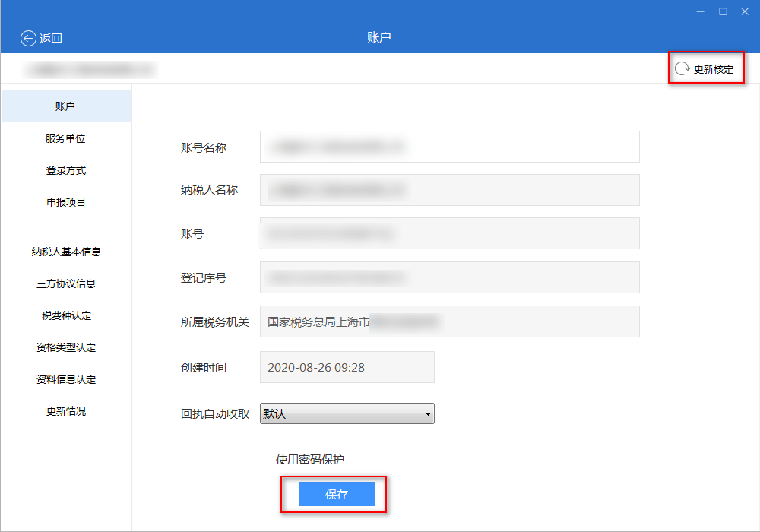Close the account window
The width and height of the screenshot is (760, 532).
(x=744, y=11)
